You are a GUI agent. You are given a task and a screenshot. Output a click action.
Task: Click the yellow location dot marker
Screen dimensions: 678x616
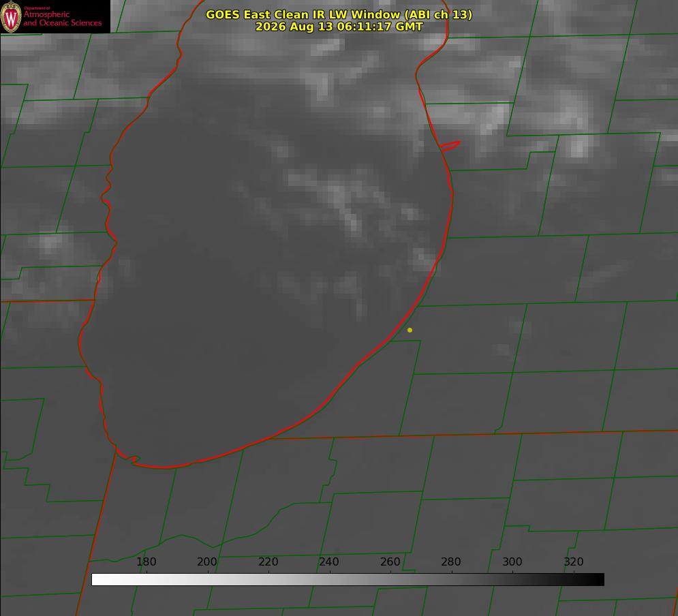click(410, 330)
